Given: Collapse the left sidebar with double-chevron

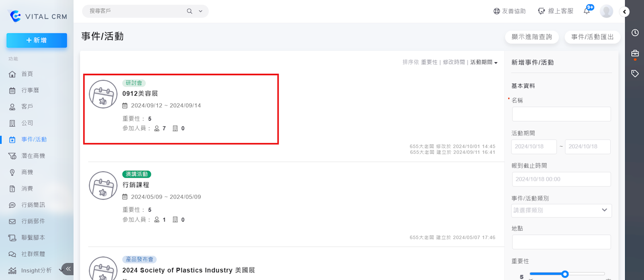Looking at the screenshot, I should [68, 269].
